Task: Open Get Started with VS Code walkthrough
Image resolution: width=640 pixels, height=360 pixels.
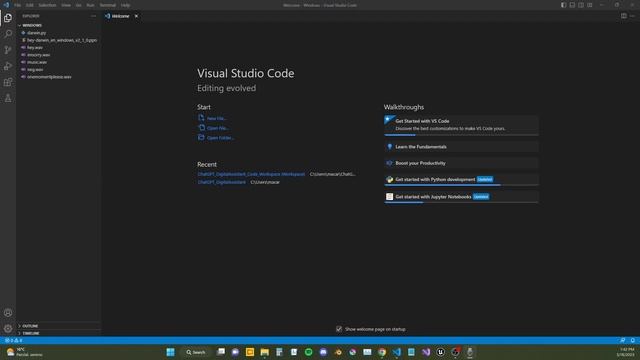Action: (461, 125)
